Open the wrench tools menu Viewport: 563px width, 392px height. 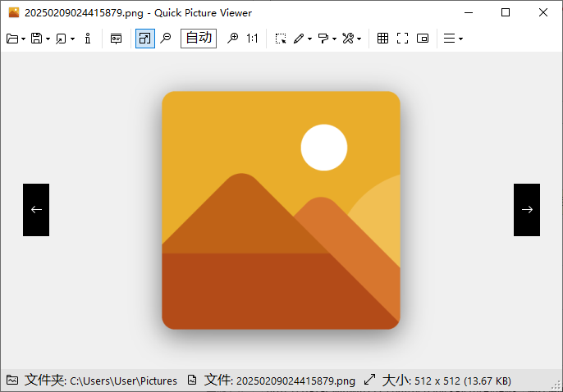(x=351, y=39)
